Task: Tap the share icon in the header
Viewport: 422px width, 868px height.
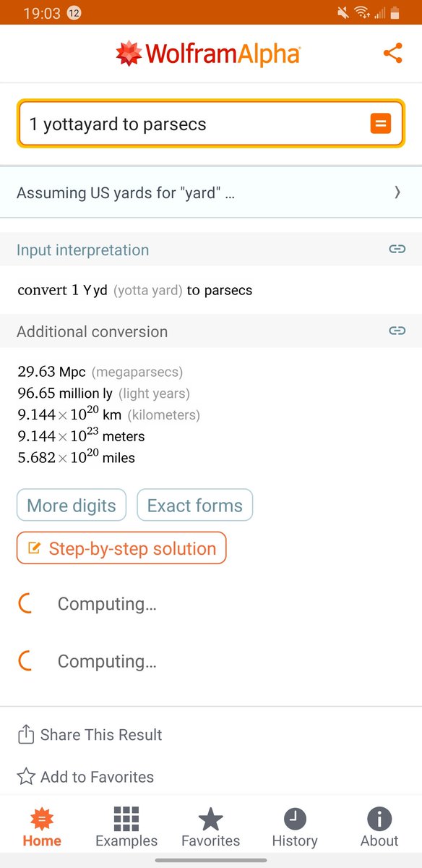Action: point(392,53)
